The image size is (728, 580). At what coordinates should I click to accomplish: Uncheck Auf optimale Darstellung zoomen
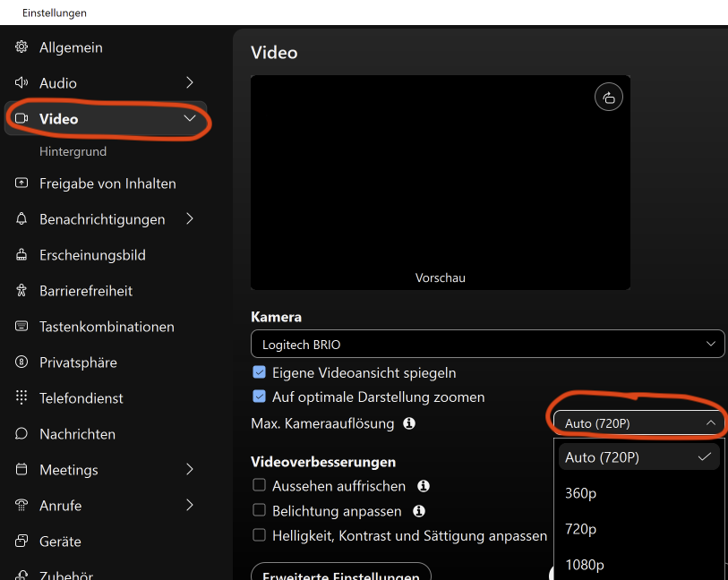[260, 397]
